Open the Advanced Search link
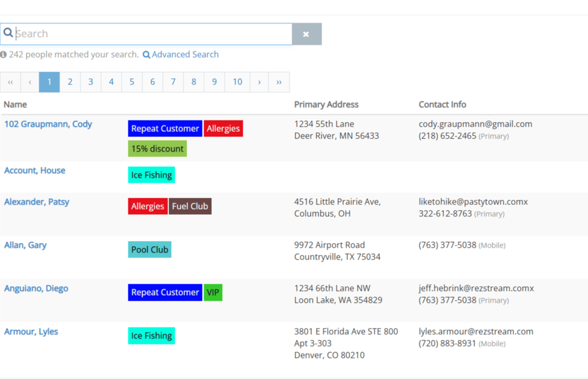588x379 pixels. tap(180, 55)
